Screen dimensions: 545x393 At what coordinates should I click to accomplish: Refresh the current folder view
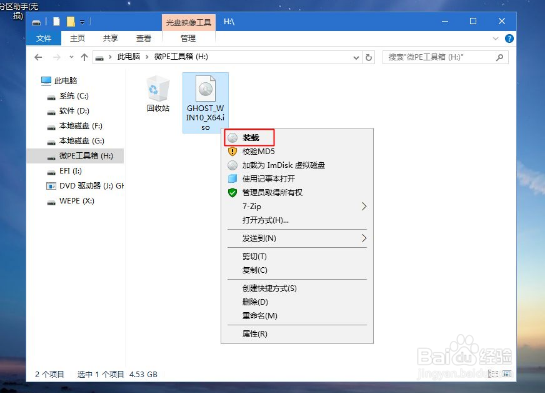pyautogui.click(x=368, y=57)
